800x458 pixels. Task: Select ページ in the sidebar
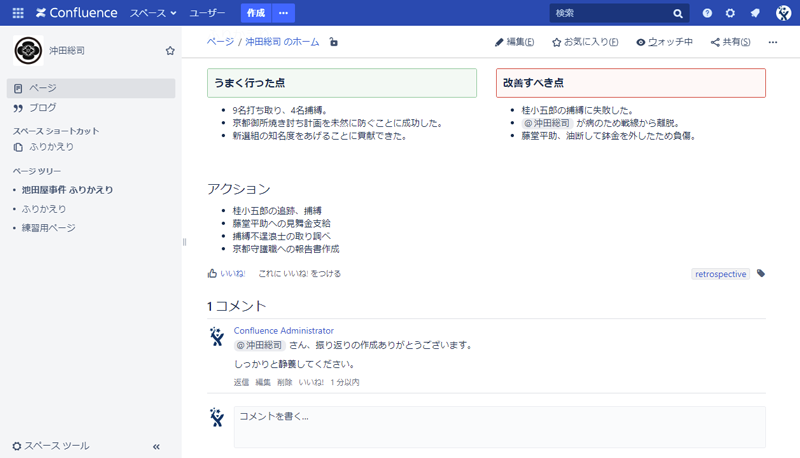point(91,88)
